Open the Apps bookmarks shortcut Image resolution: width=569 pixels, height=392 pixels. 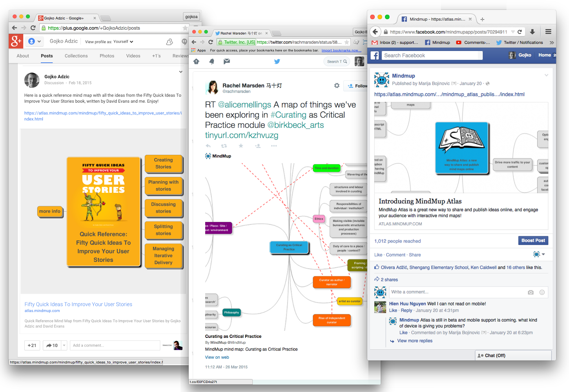199,50
